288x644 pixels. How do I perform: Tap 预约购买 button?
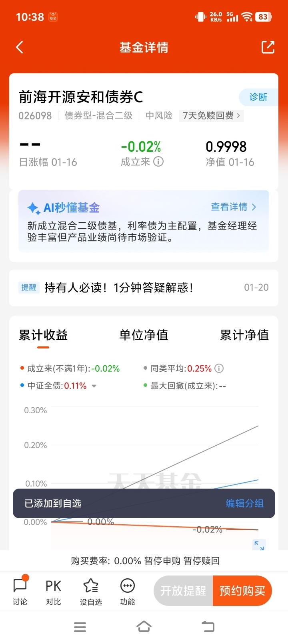click(242, 591)
